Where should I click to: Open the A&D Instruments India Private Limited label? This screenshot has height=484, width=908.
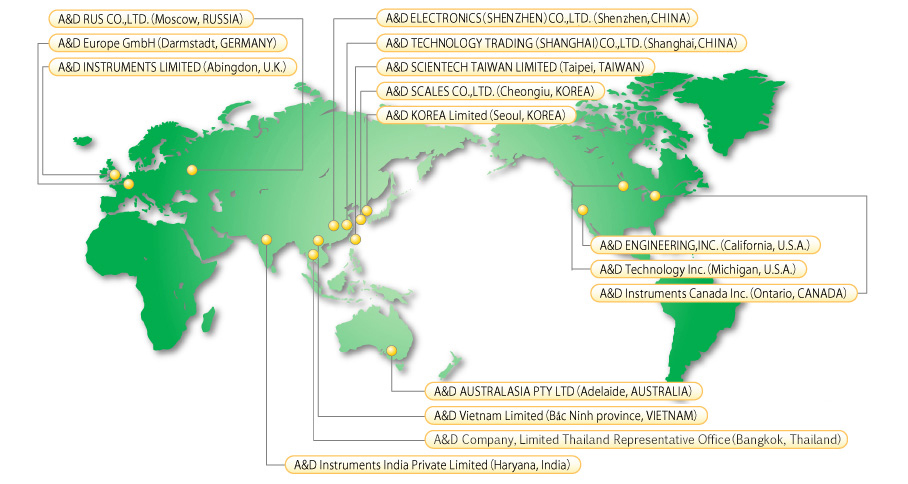tap(432, 465)
